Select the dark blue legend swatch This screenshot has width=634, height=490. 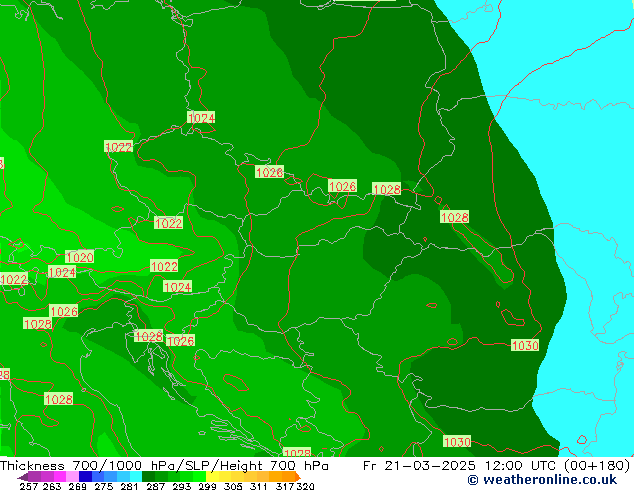click(85, 477)
